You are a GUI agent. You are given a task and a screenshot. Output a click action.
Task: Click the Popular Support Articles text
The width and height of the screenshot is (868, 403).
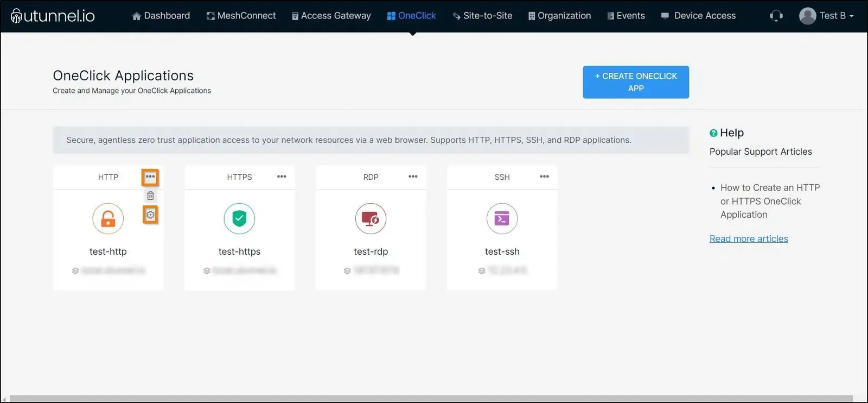coord(761,152)
